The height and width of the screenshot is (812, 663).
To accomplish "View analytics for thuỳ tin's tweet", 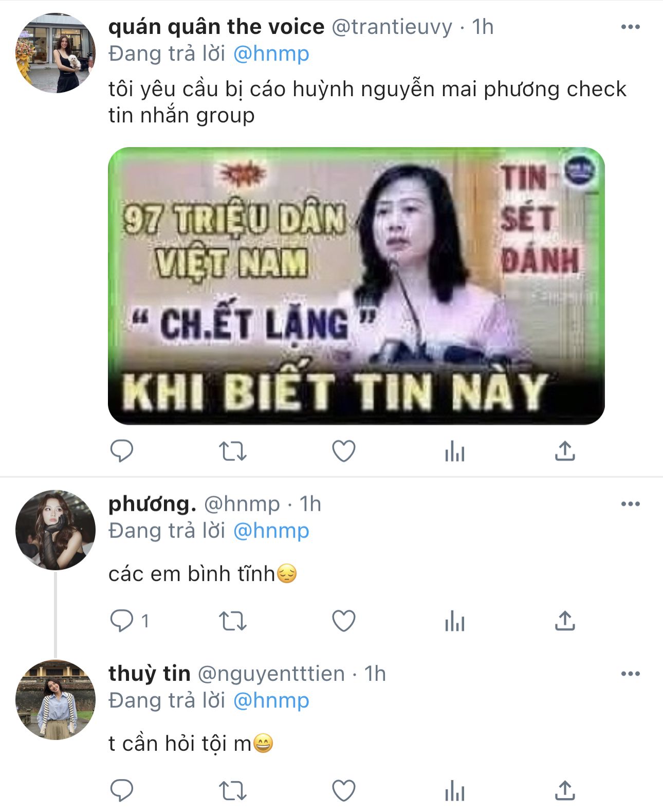I will click(455, 791).
